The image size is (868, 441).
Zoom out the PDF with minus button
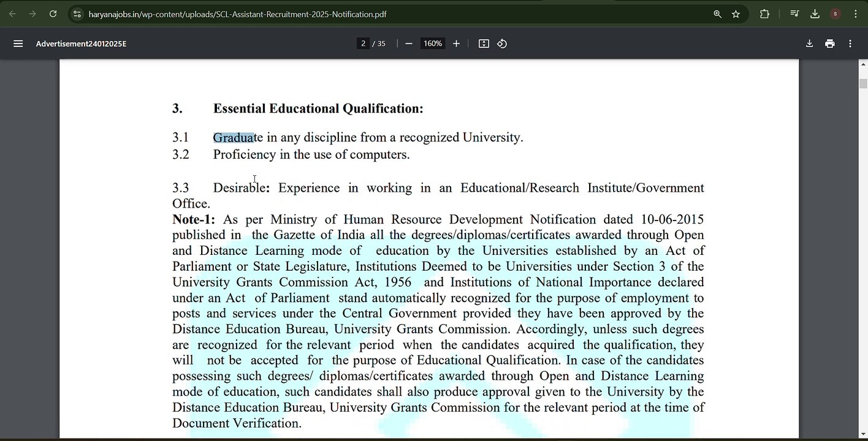coord(409,43)
